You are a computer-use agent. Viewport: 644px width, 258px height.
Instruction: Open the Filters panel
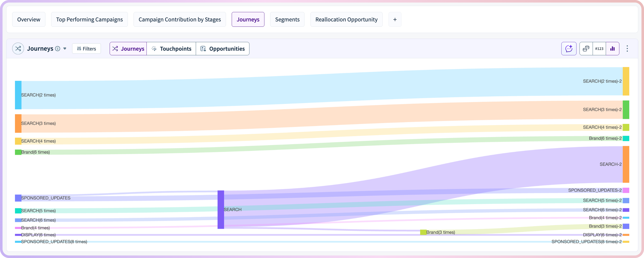click(x=87, y=49)
